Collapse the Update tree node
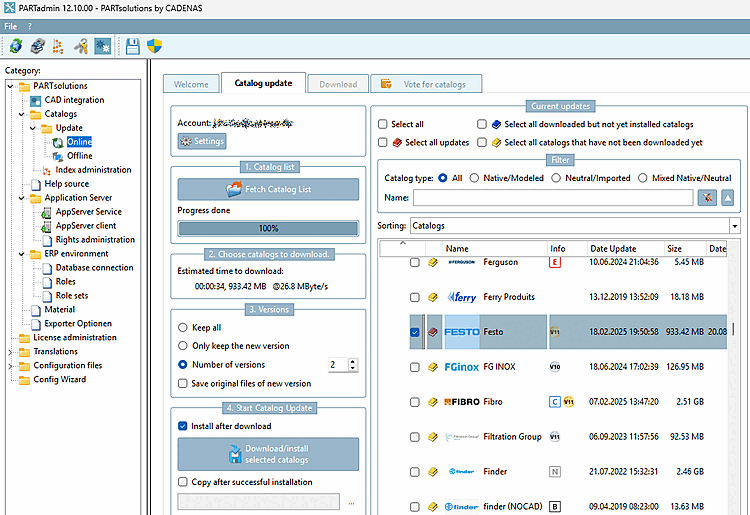 pos(33,128)
